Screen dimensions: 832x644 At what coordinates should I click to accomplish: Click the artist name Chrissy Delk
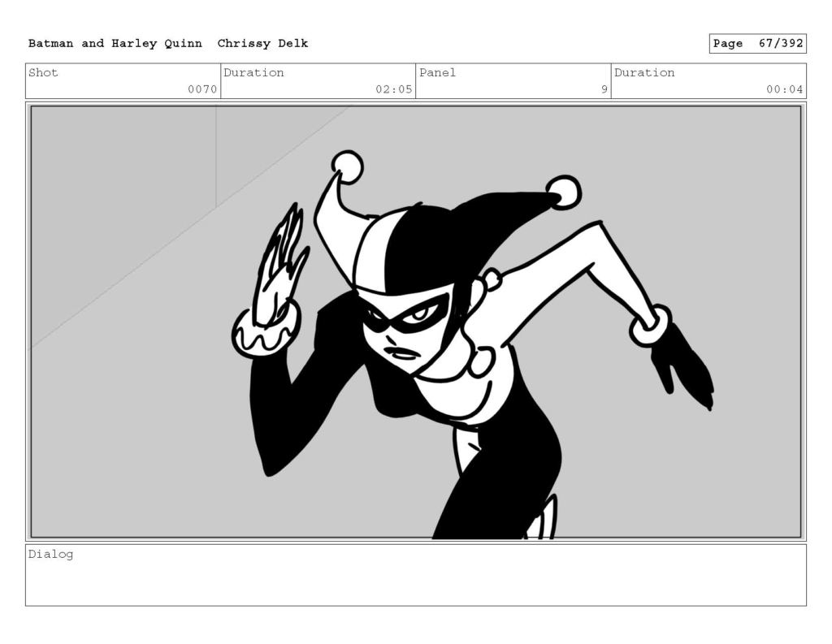262,44
